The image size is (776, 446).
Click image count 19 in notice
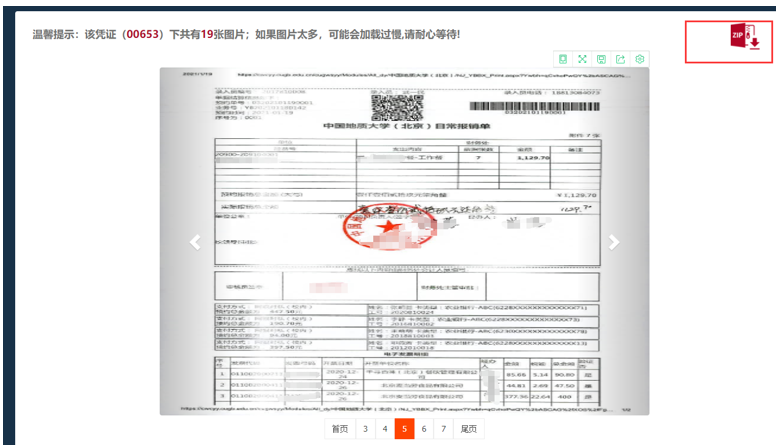pos(207,34)
